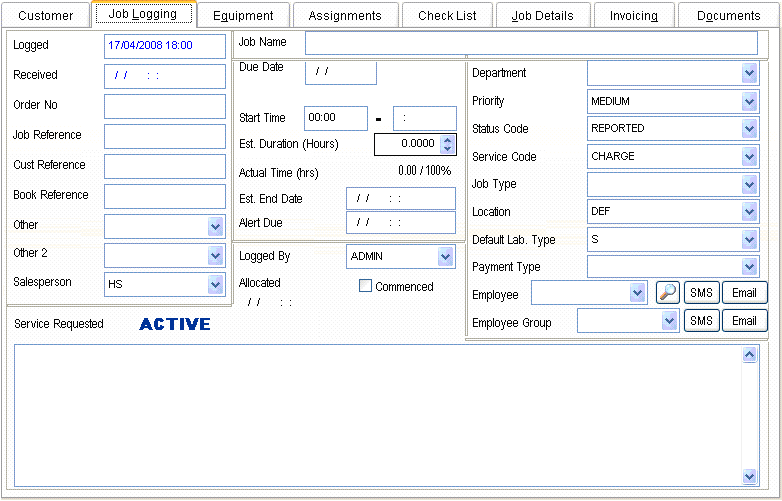The width and height of the screenshot is (782, 501).
Task: Expand the Status Code dropdown
Action: click(750, 129)
